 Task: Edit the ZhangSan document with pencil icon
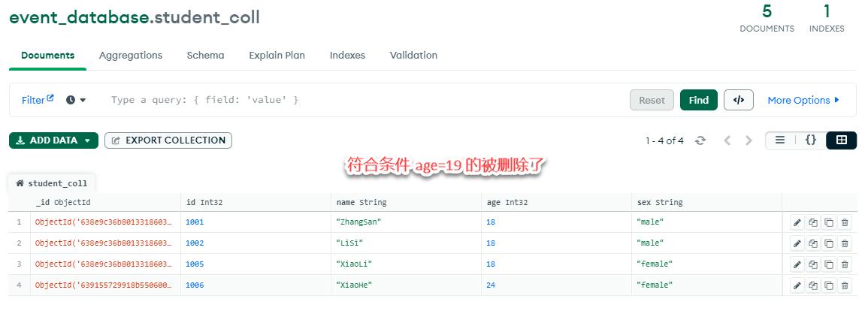click(x=797, y=222)
